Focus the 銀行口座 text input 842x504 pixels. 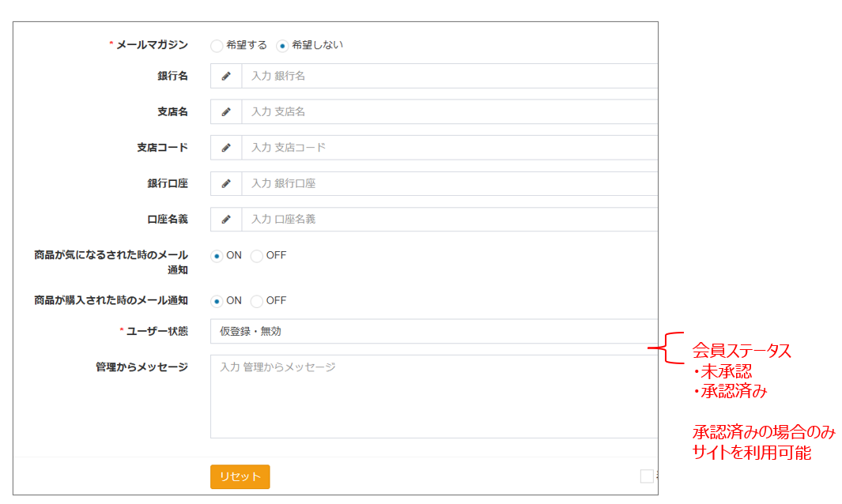(x=449, y=183)
